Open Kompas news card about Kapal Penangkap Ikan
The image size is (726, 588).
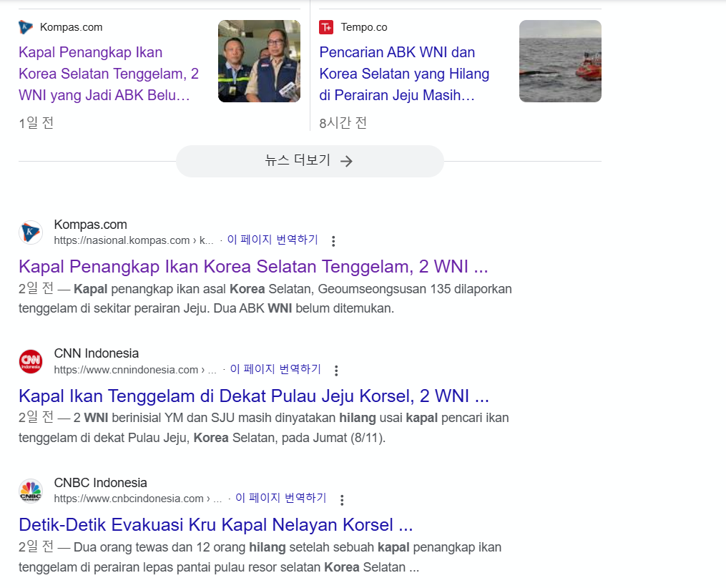(x=109, y=74)
